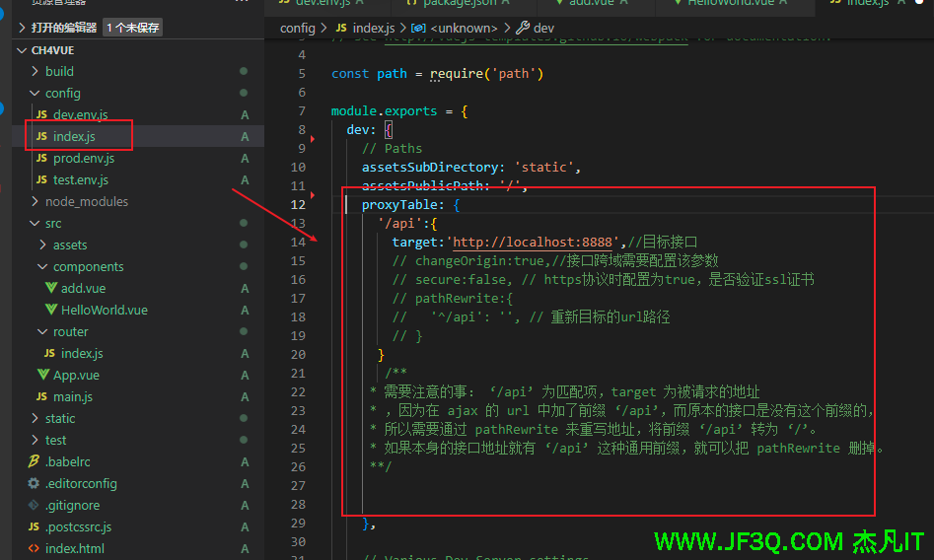Click the Babel icon for .babelrc
Screen dimensions: 934x560
coord(35,461)
